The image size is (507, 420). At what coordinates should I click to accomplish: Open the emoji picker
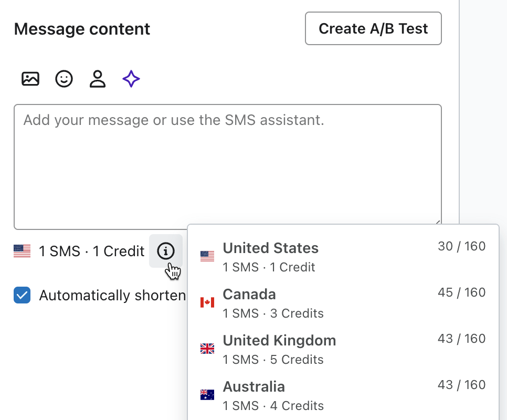pos(64,79)
